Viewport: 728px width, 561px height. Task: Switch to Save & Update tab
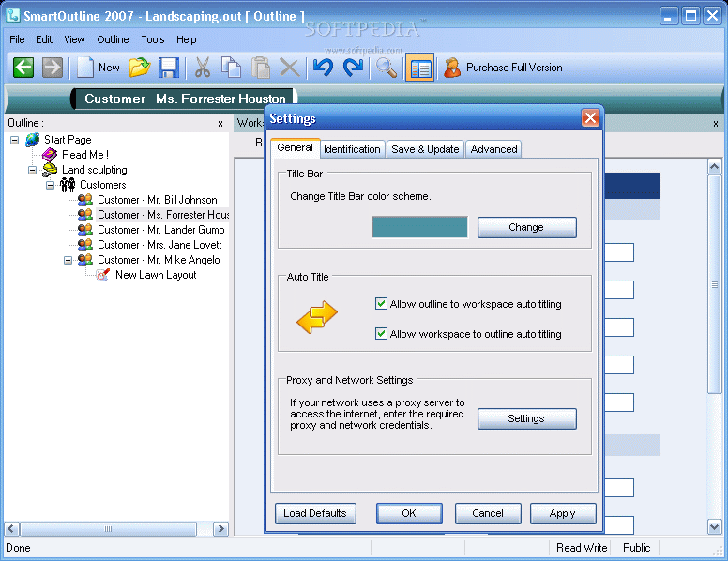click(x=425, y=149)
